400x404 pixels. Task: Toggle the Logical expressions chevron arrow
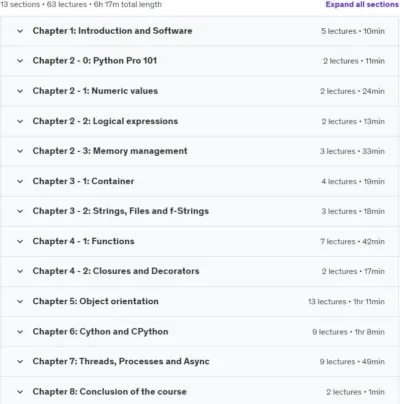click(20, 121)
